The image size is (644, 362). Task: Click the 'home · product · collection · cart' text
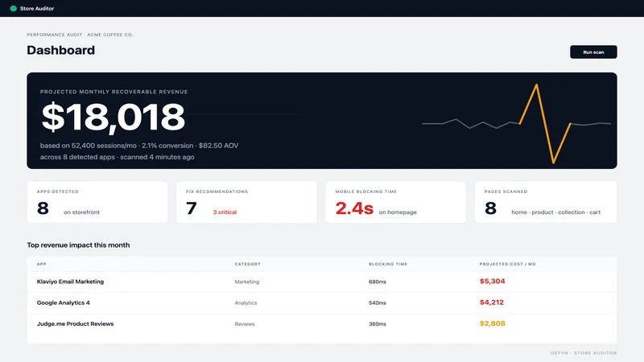tap(555, 212)
